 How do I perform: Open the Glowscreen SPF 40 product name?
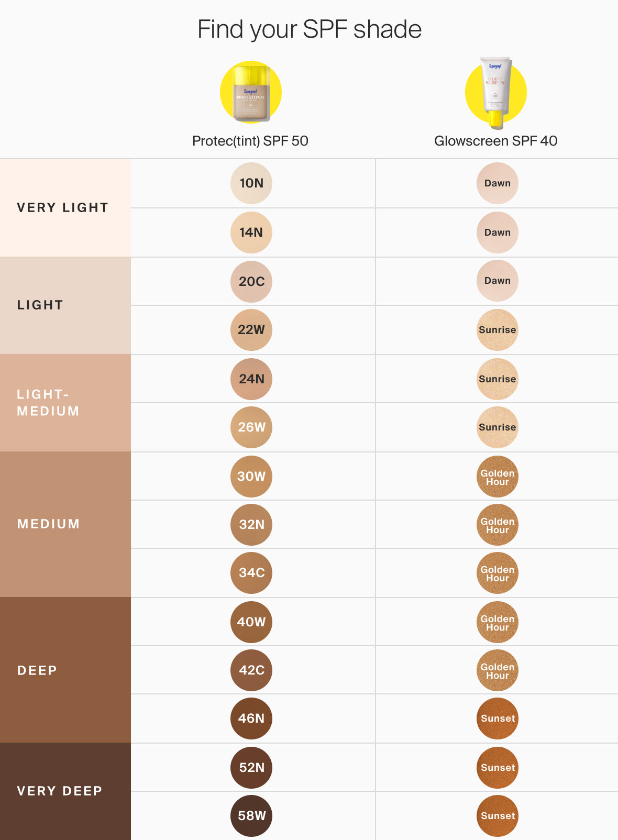(x=495, y=141)
